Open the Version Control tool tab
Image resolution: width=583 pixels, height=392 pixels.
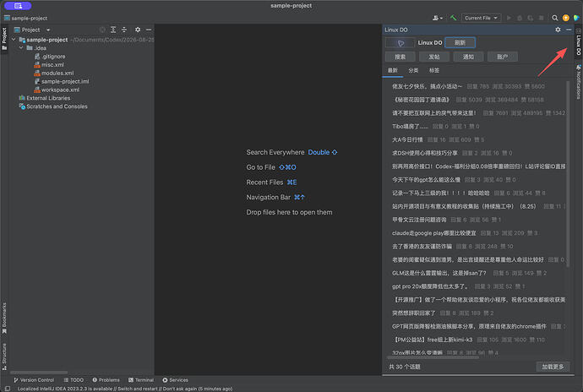[34, 379]
